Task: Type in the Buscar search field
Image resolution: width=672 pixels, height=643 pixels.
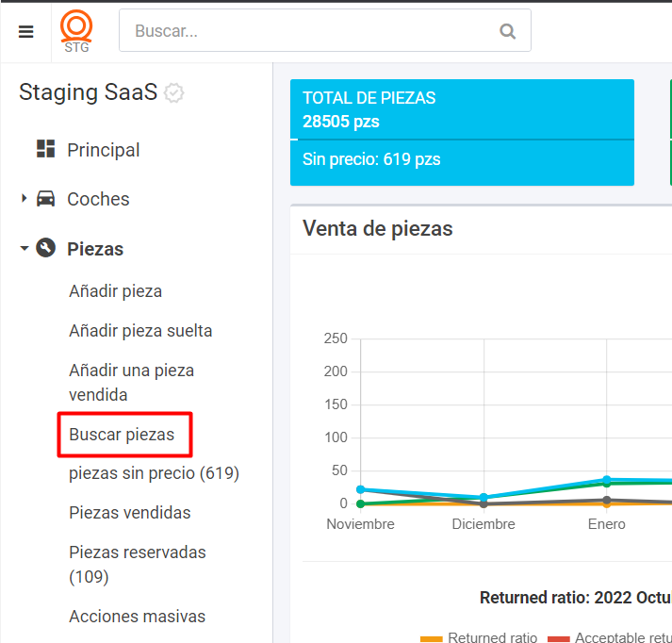Action: tap(311, 31)
